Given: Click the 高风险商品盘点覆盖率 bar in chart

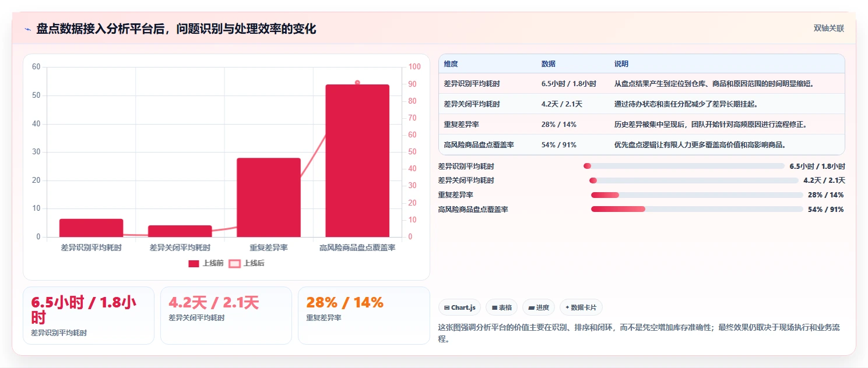Looking at the screenshot, I should 357,161.
